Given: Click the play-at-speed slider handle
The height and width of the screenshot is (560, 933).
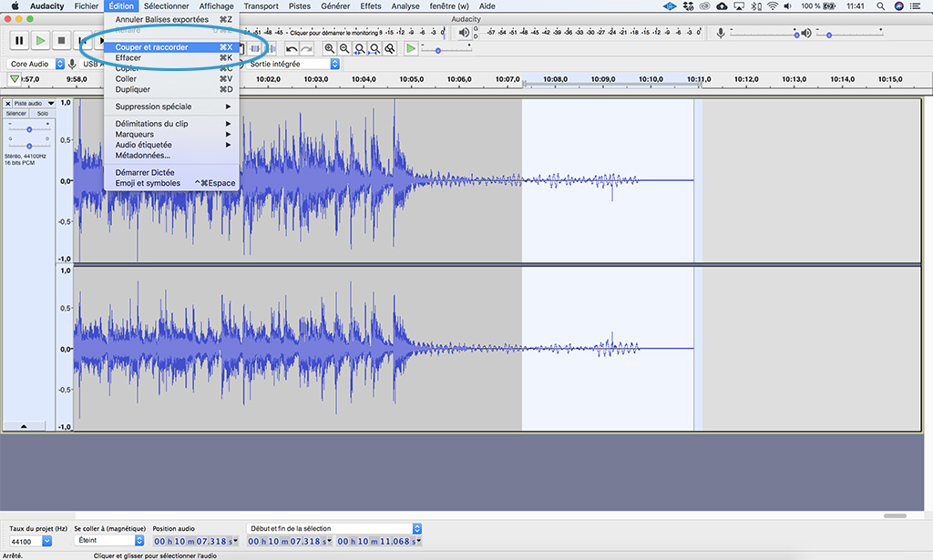Looking at the screenshot, I should coord(438,51).
